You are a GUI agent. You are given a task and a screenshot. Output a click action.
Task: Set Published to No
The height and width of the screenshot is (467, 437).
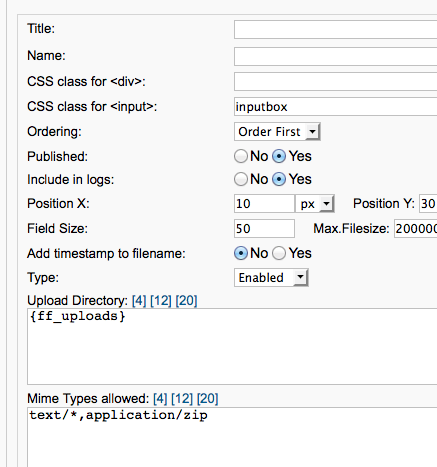[x=241, y=156]
